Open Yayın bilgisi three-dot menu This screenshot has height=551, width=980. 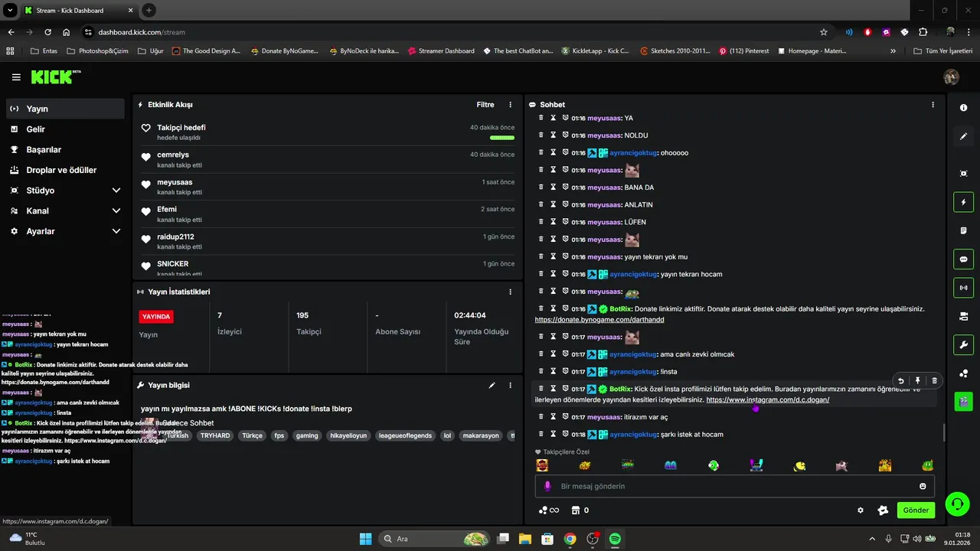[511, 386]
